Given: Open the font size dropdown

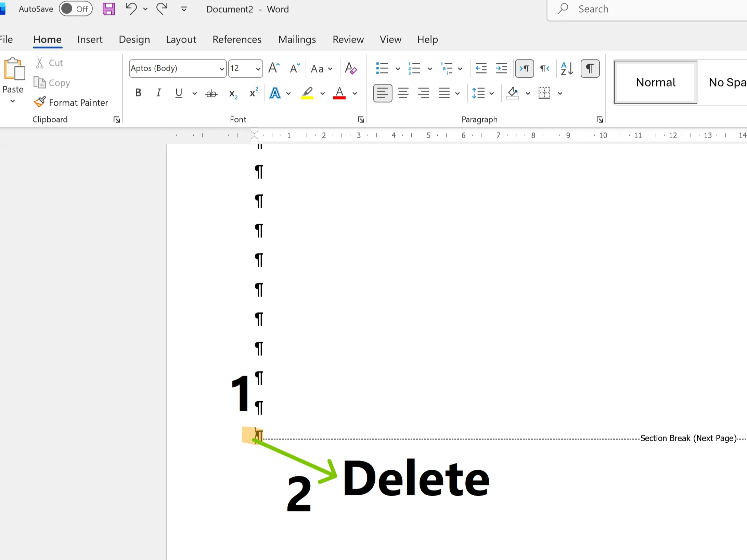Looking at the screenshot, I should coord(258,69).
